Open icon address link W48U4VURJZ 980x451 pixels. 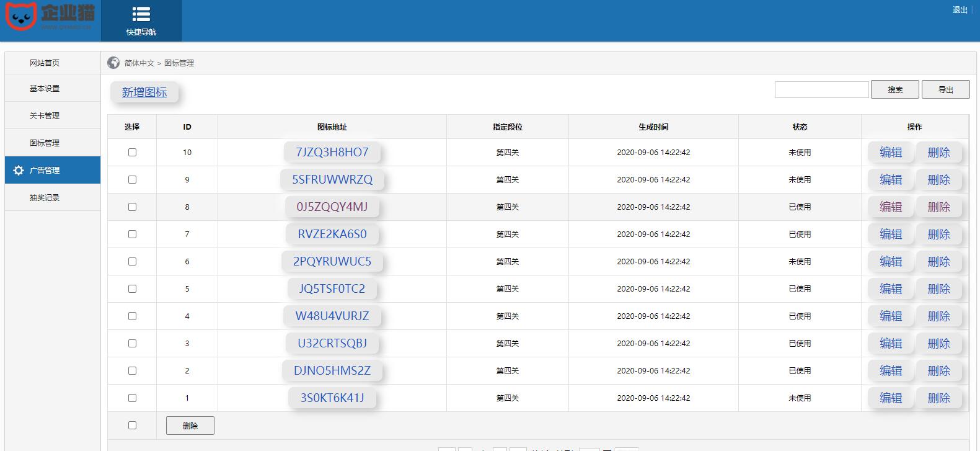(332, 316)
